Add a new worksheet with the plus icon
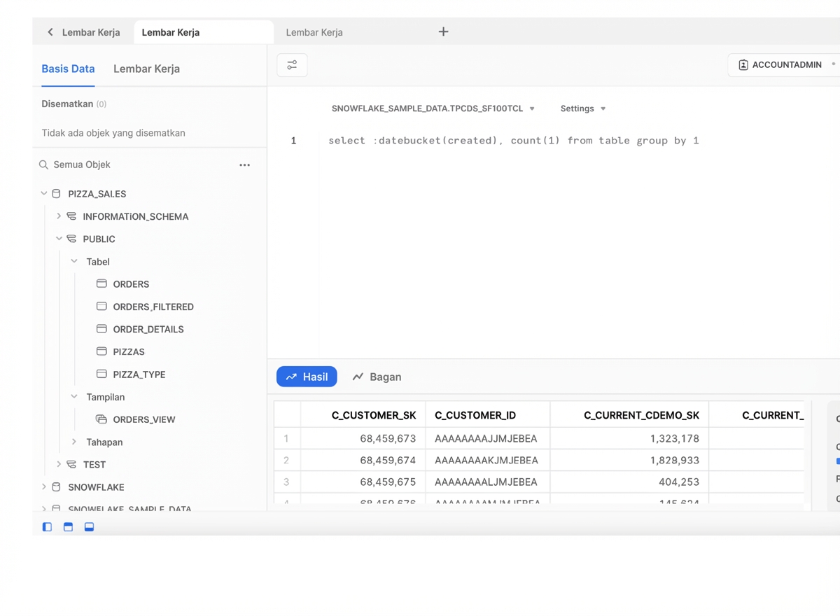The height and width of the screenshot is (616, 840). (443, 31)
